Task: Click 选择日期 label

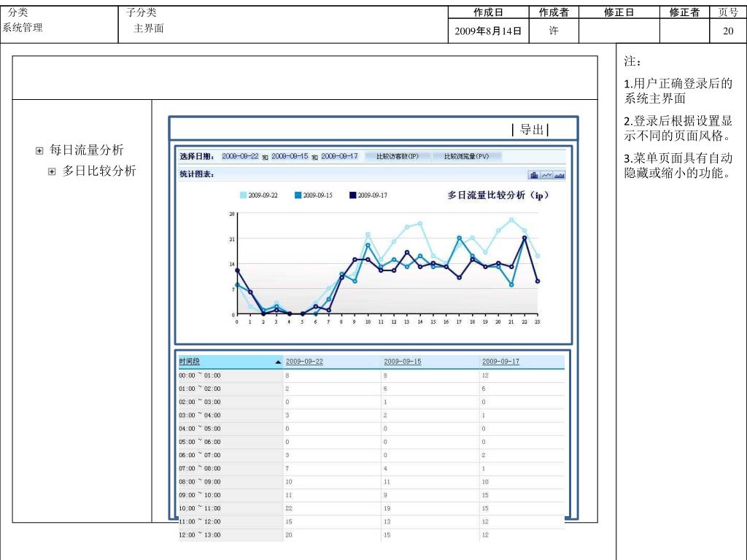Action: click(196, 156)
